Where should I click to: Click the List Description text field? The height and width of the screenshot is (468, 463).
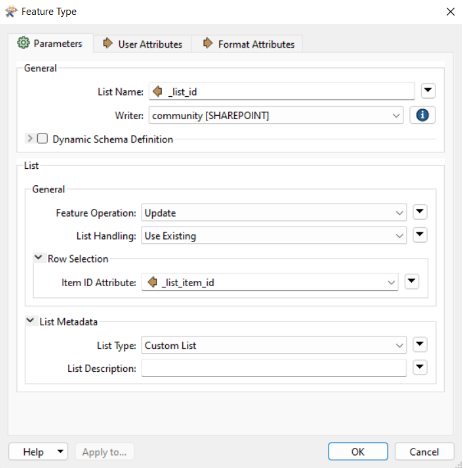[x=274, y=368]
